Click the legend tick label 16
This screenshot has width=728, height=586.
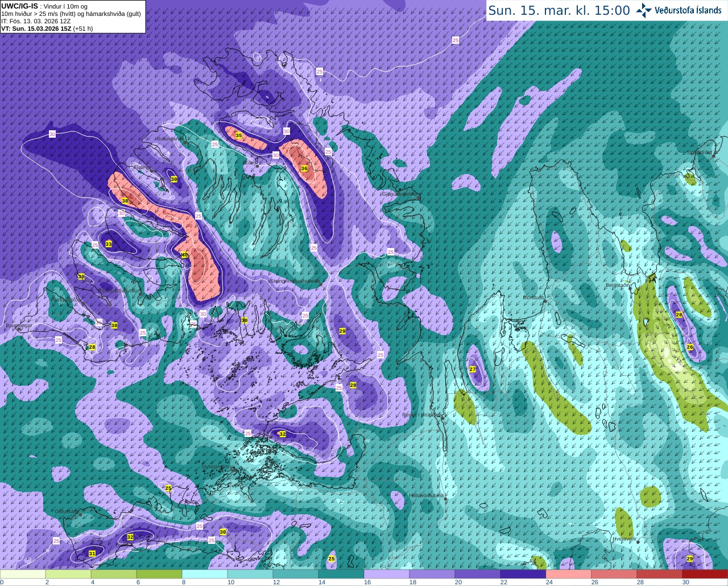pos(367,582)
